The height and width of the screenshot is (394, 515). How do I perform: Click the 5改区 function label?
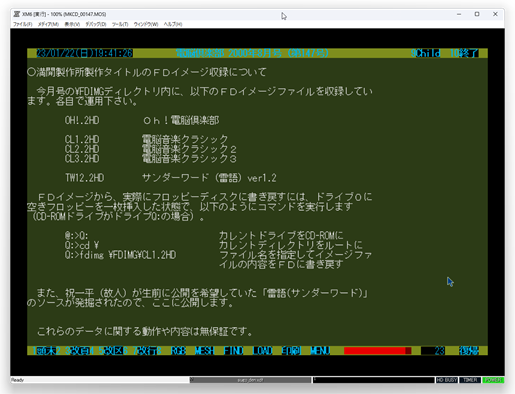point(111,351)
